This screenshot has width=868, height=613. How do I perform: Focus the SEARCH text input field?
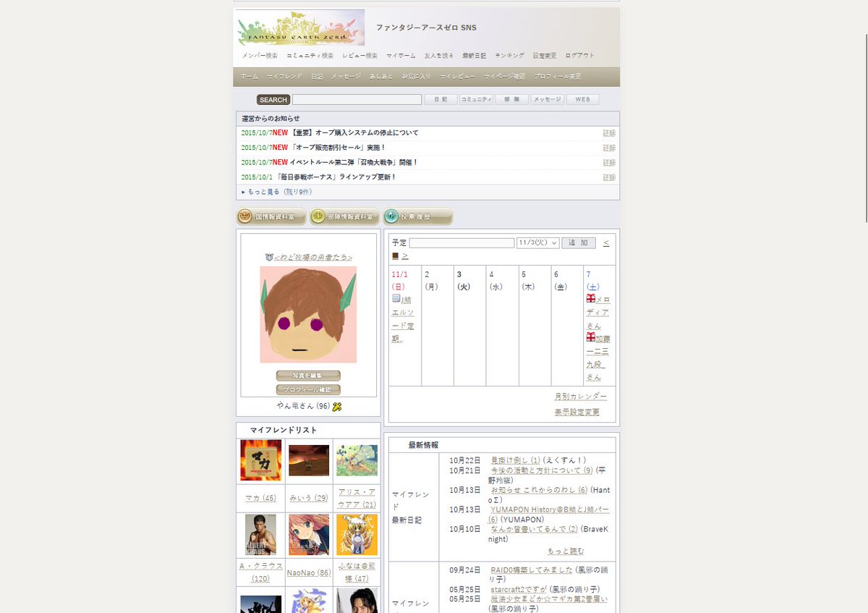tap(357, 100)
